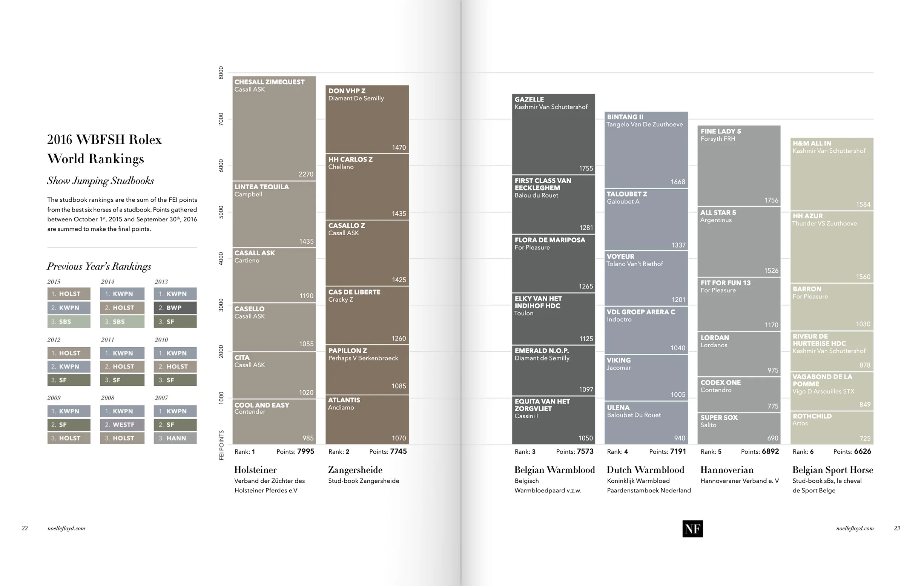
Task: Click the Dutch Warmblood studbook heading
Action: click(645, 470)
